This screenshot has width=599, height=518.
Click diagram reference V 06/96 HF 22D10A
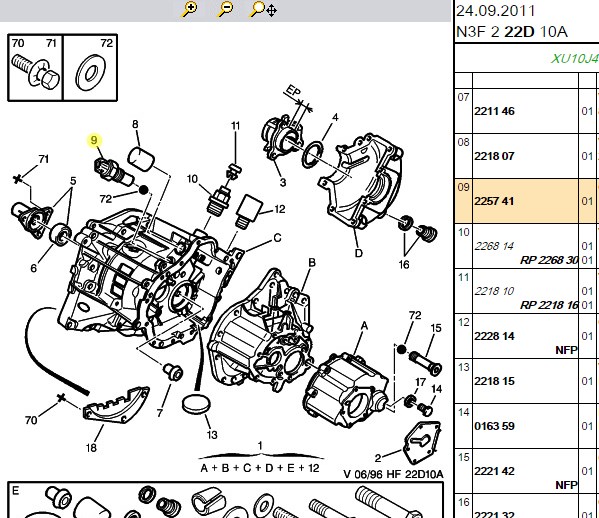(393, 474)
